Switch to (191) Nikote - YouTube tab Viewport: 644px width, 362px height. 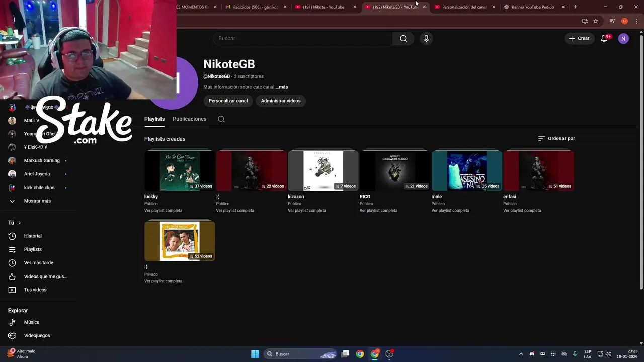325,7
